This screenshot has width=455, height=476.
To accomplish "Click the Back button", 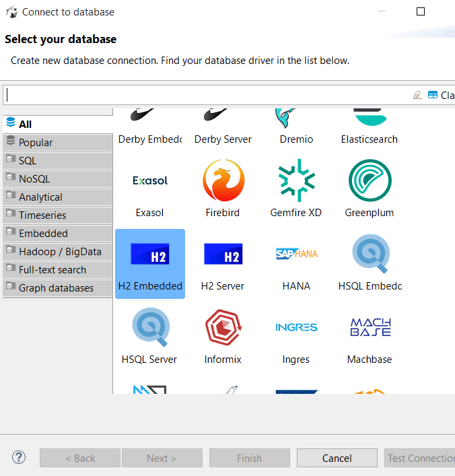I will point(80,458).
